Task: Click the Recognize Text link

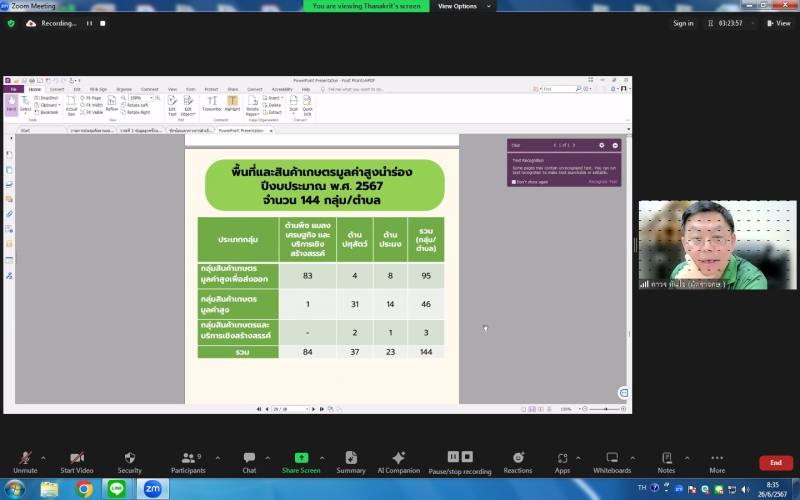Action: click(602, 182)
